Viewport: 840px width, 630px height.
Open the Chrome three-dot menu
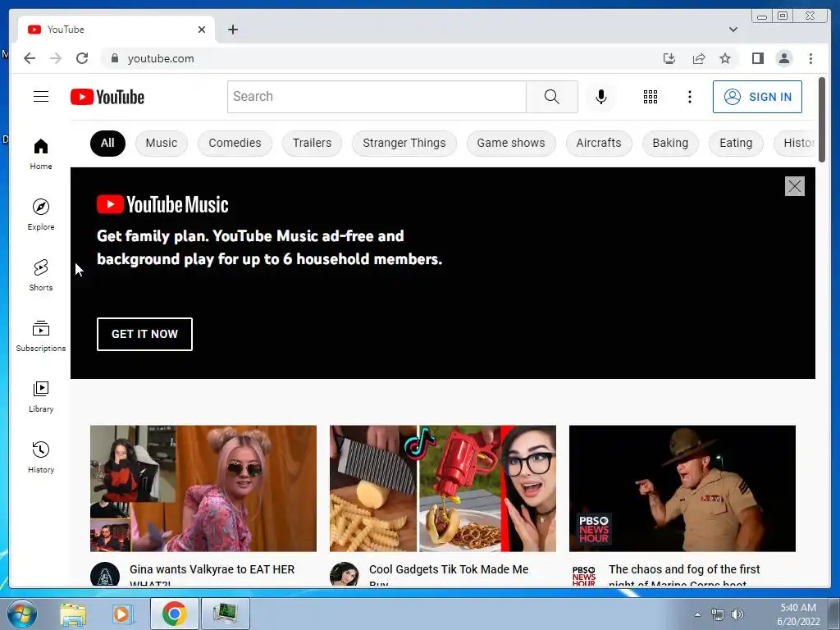tap(810, 58)
